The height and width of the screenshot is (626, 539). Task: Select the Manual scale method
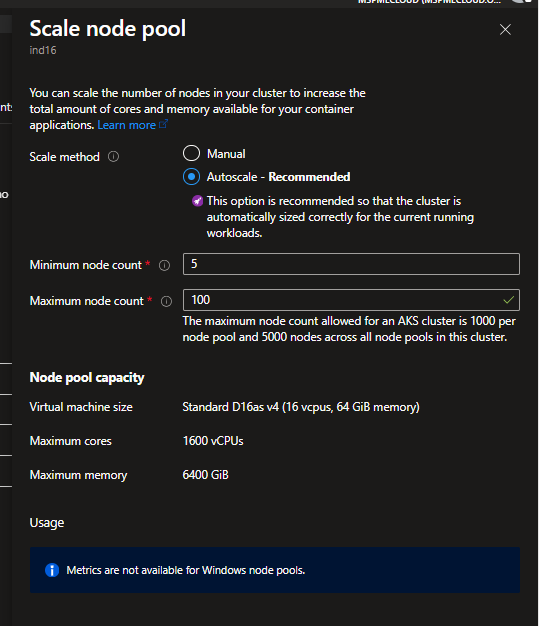191,153
